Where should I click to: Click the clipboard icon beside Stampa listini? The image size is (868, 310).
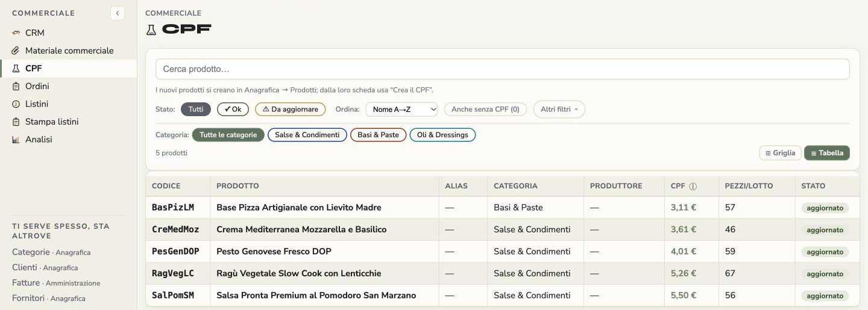click(16, 122)
